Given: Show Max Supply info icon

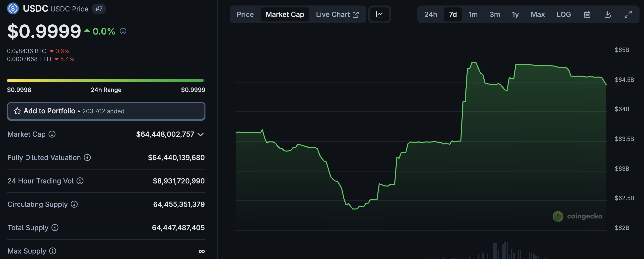Looking at the screenshot, I should [x=53, y=251].
